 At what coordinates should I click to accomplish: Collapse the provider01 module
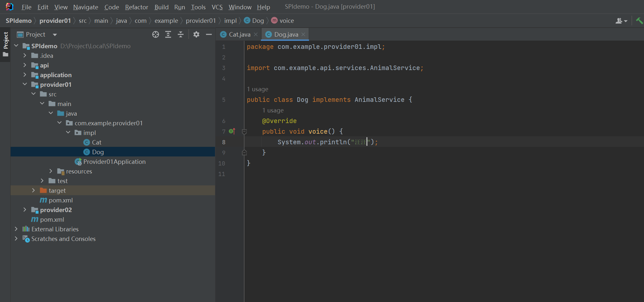click(x=25, y=84)
